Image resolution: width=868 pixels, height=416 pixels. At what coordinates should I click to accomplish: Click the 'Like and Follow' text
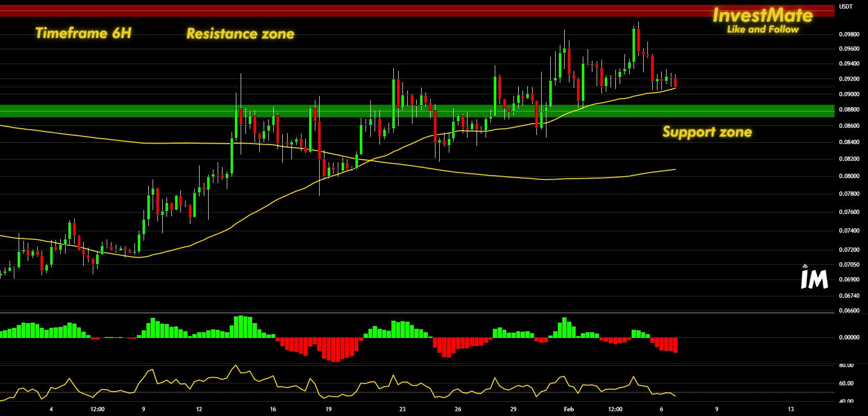point(763,30)
